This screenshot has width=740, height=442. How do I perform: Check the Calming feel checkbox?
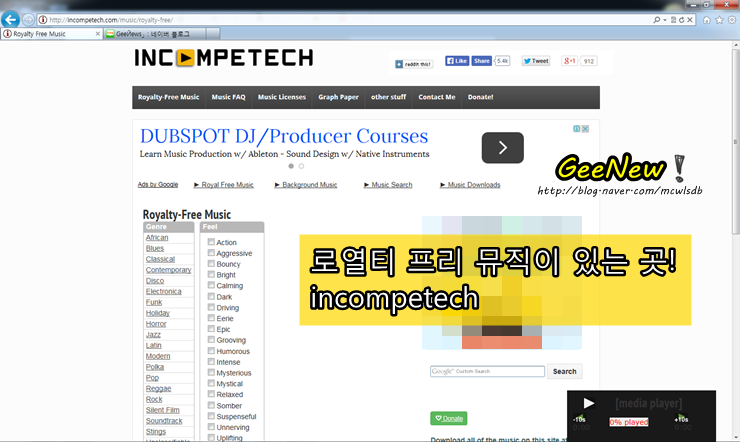coord(211,285)
